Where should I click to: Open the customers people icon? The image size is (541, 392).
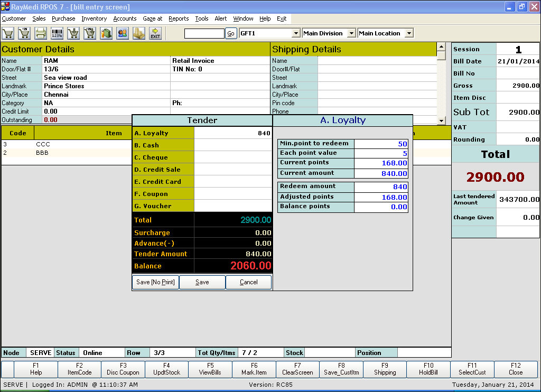click(123, 33)
